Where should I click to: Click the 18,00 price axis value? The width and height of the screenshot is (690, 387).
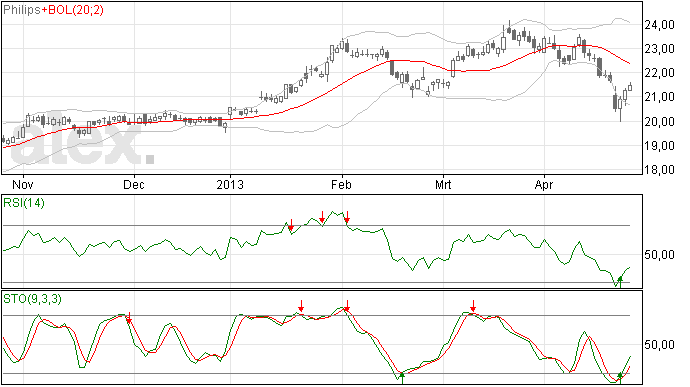click(x=659, y=170)
